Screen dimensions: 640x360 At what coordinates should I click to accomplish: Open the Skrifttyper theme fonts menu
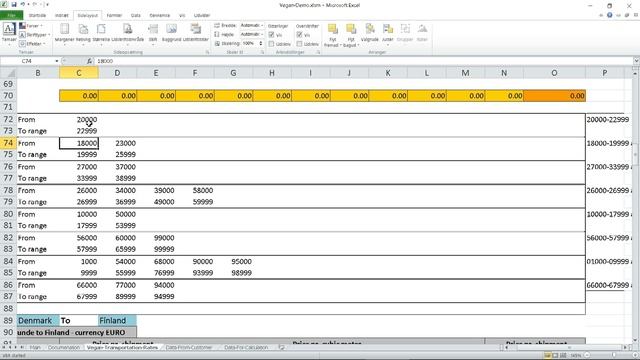tap(35, 35)
